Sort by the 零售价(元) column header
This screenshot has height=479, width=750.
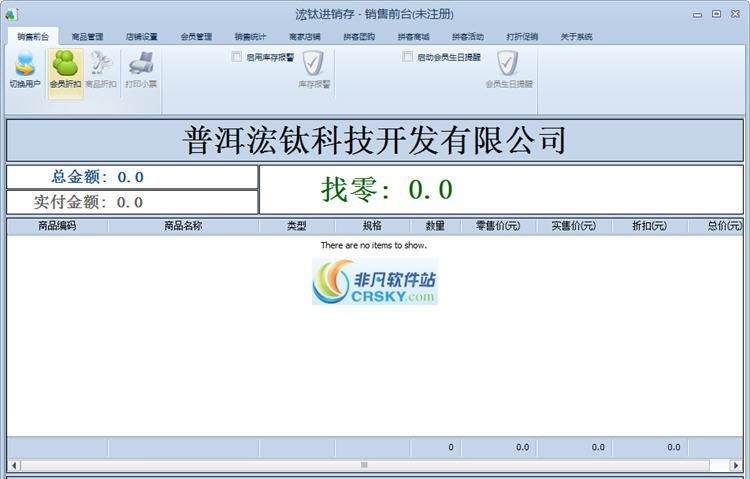pos(498,226)
